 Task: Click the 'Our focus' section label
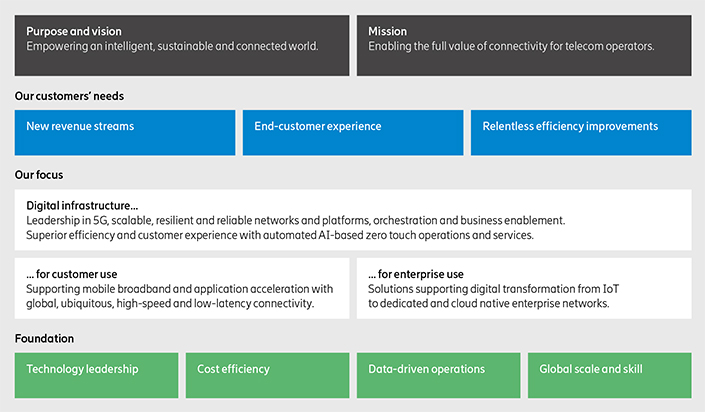39,175
